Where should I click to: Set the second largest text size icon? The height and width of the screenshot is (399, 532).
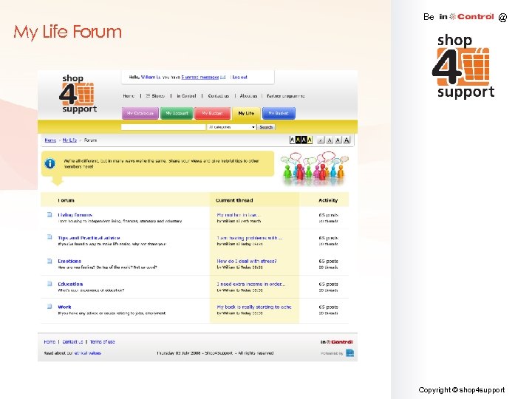(x=338, y=140)
